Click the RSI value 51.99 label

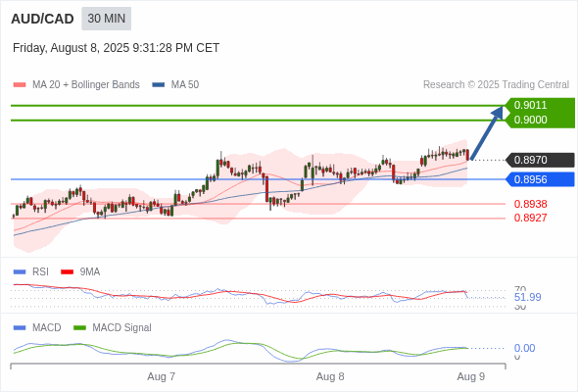pyautogui.click(x=527, y=297)
